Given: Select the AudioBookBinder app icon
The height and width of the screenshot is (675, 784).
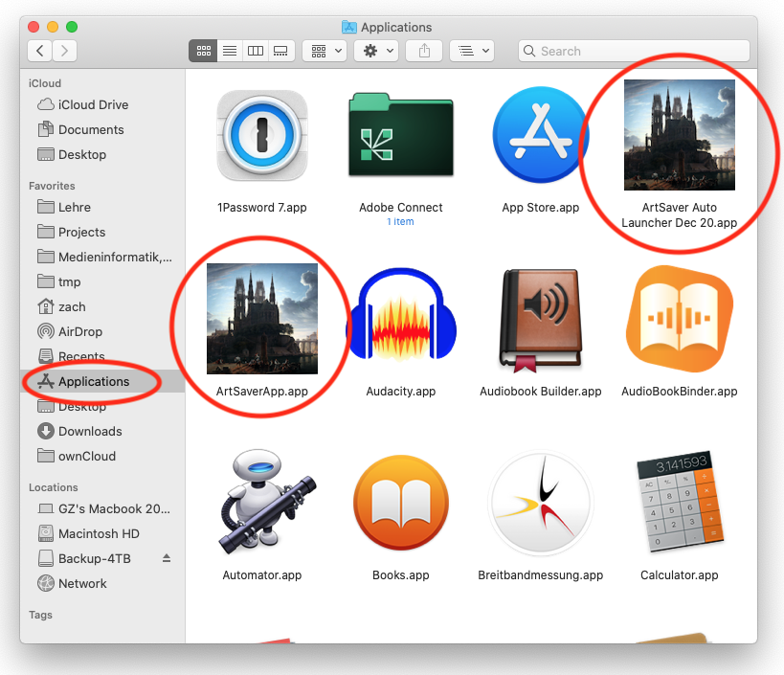Looking at the screenshot, I should tap(680, 319).
